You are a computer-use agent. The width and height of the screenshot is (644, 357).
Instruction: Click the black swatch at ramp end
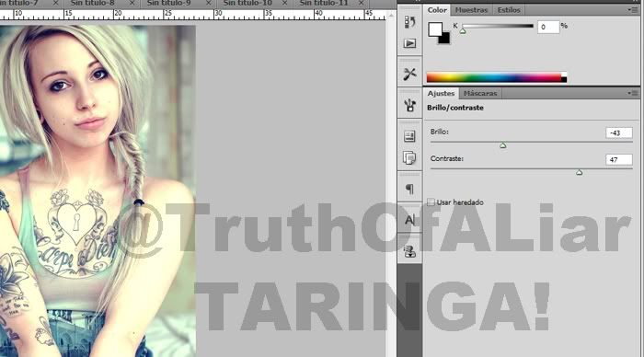564,80
